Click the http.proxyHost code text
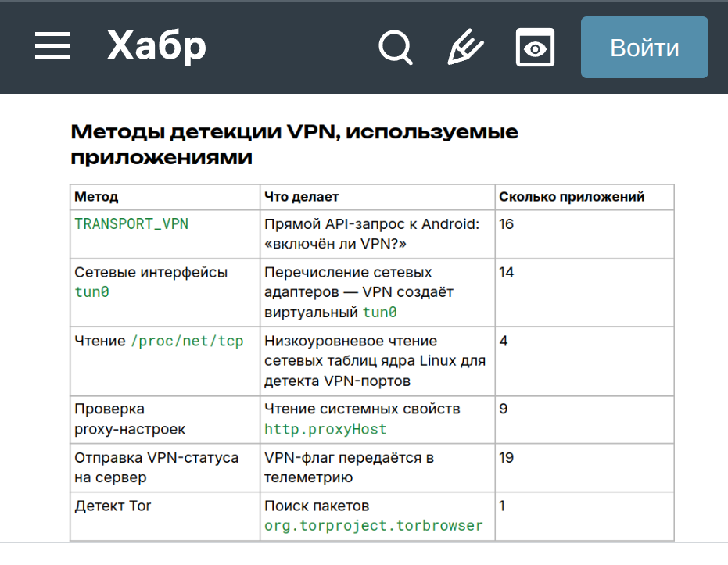Viewport: 728px width, 565px height. 325,429
